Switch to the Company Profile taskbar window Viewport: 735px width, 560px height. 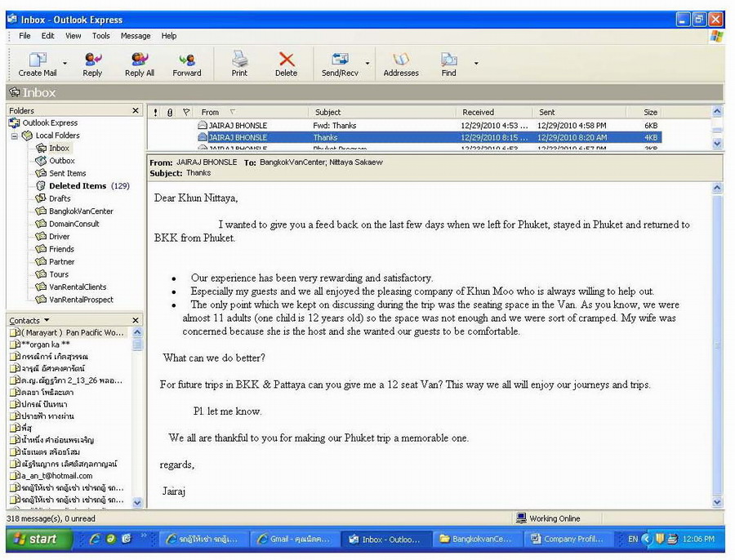568,540
